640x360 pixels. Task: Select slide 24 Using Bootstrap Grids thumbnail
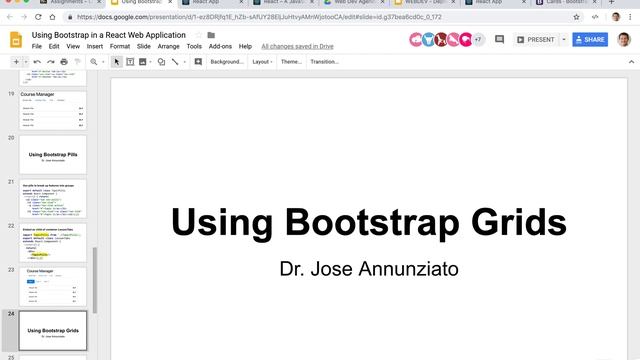(x=53, y=331)
